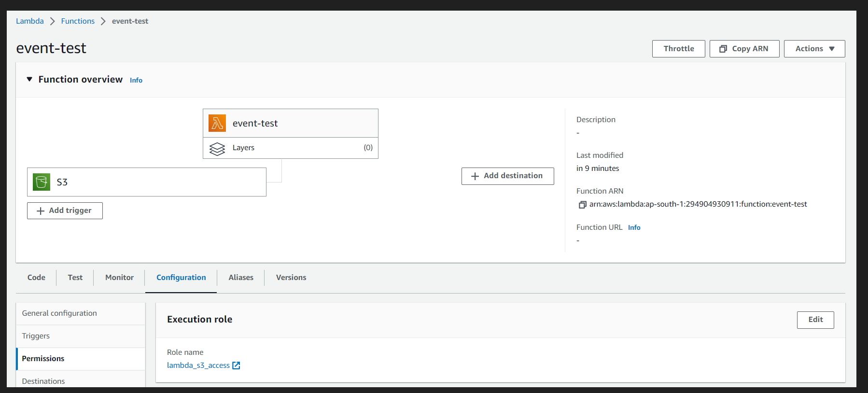868x393 pixels.
Task: Click the plus icon on the Add destination button
Action: [x=475, y=176]
